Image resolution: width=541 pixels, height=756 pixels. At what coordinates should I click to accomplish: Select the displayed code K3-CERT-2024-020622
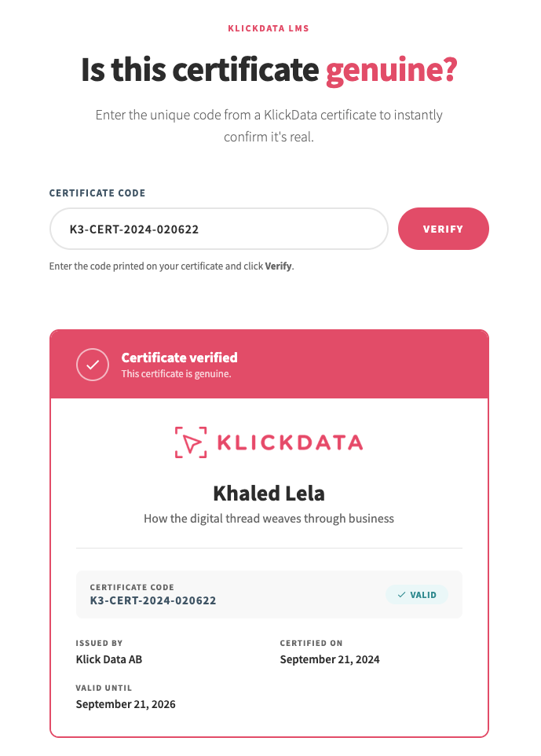click(153, 600)
